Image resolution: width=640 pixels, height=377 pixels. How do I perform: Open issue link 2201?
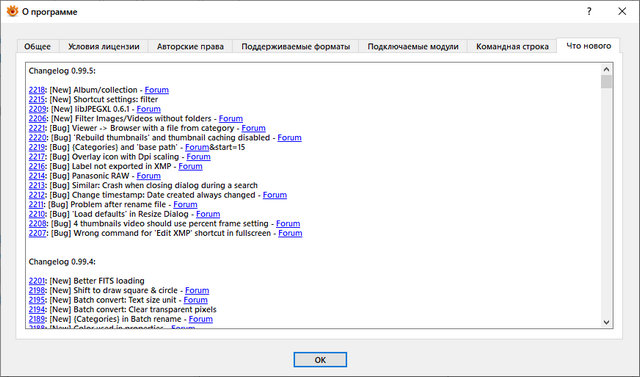(36, 281)
